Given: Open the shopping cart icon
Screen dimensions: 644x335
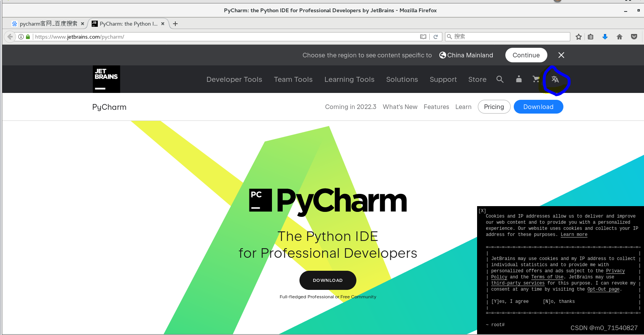Looking at the screenshot, I should point(536,79).
